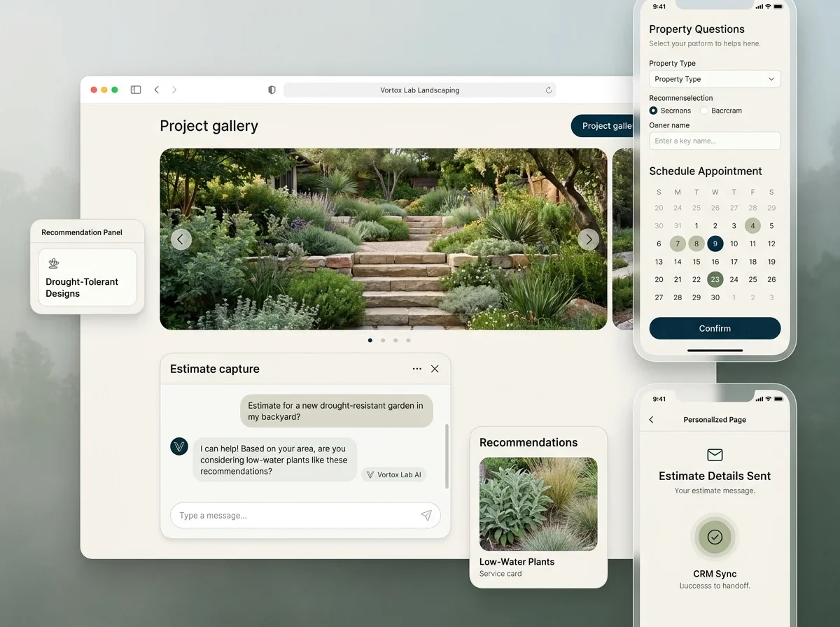Click the 'CRM Sync' label
The height and width of the screenshot is (627, 840).
point(715,574)
